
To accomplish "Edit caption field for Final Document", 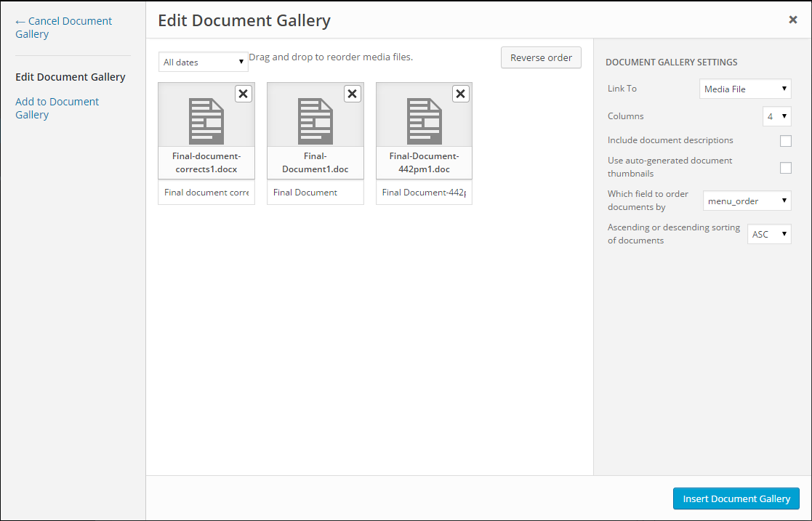I will point(315,193).
